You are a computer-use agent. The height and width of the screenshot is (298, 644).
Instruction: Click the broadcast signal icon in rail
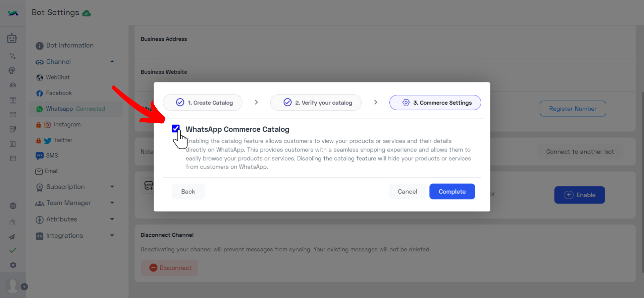pyautogui.click(x=13, y=85)
